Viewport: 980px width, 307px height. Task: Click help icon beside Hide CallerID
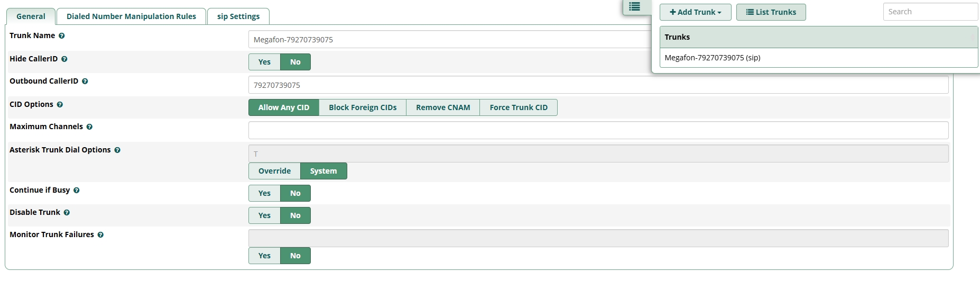tap(64, 59)
